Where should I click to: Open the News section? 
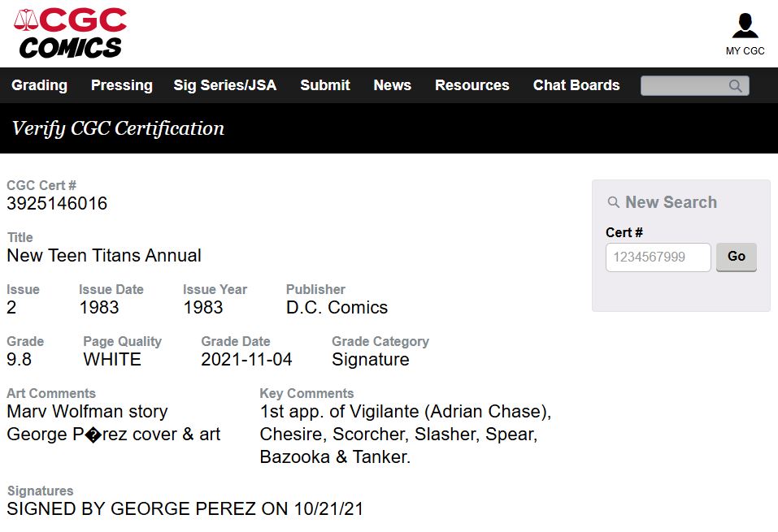coord(392,85)
